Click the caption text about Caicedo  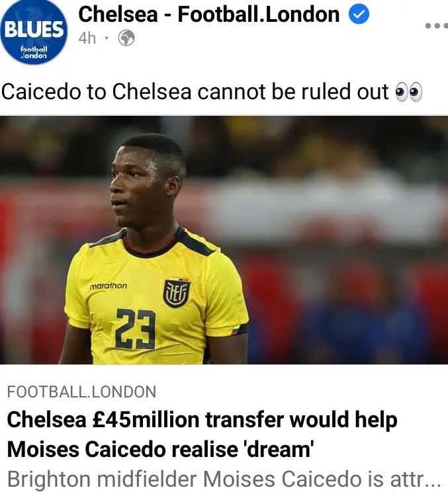coord(195,92)
